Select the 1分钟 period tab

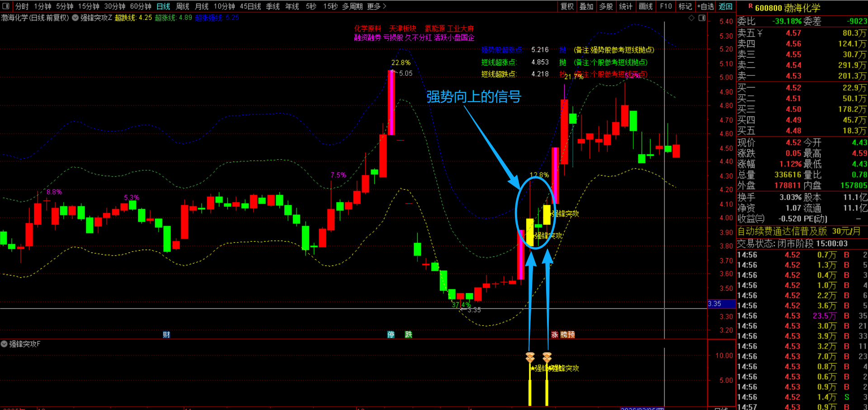(x=42, y=6)
